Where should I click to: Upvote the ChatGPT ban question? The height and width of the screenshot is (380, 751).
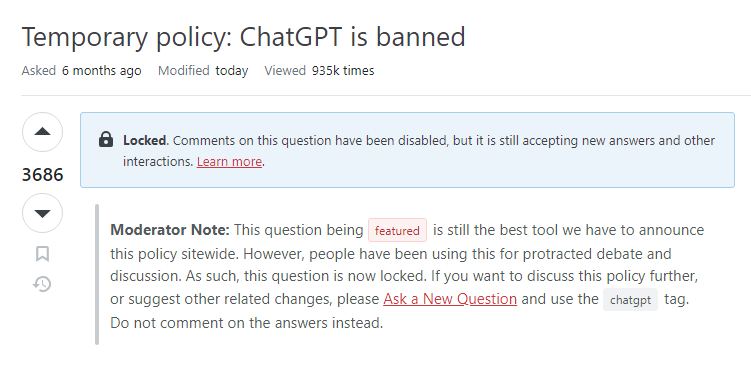(42, 132)
